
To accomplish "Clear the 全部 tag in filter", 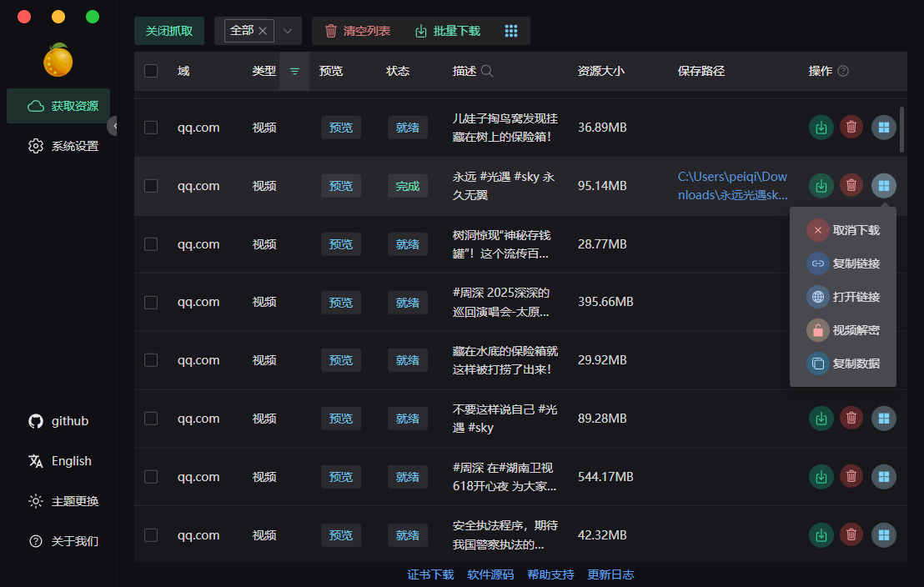I will point(263,31).
